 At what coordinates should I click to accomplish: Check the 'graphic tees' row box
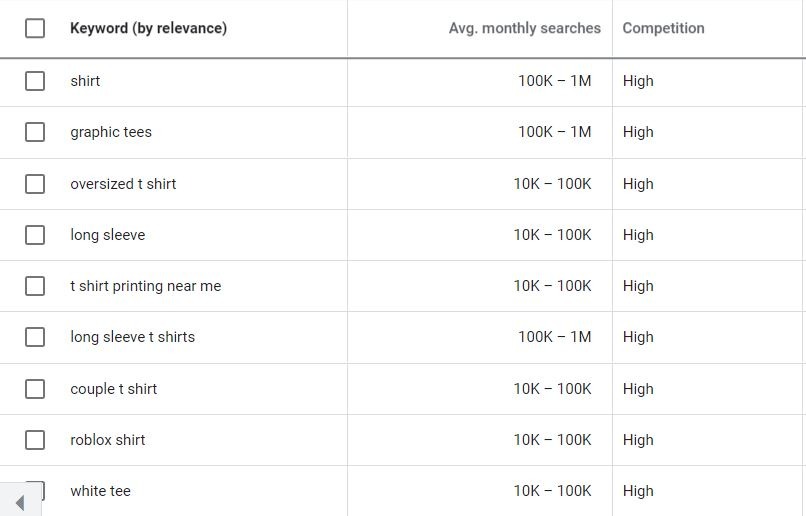(x=35, y=132)
